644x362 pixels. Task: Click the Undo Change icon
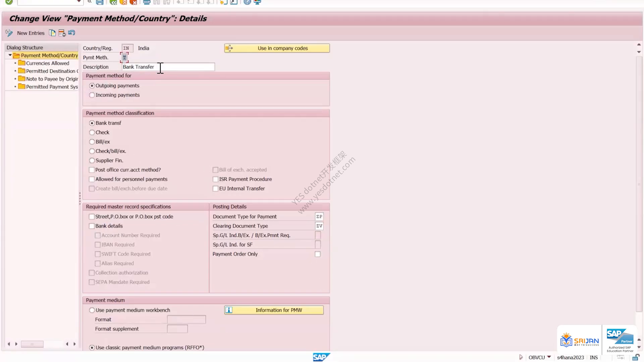(71, 33)
